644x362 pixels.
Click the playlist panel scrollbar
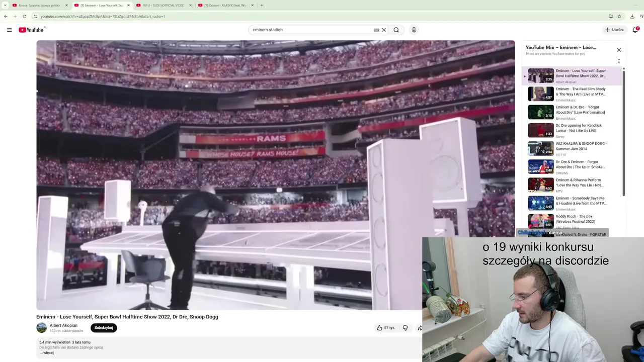(x=624, y=133)
